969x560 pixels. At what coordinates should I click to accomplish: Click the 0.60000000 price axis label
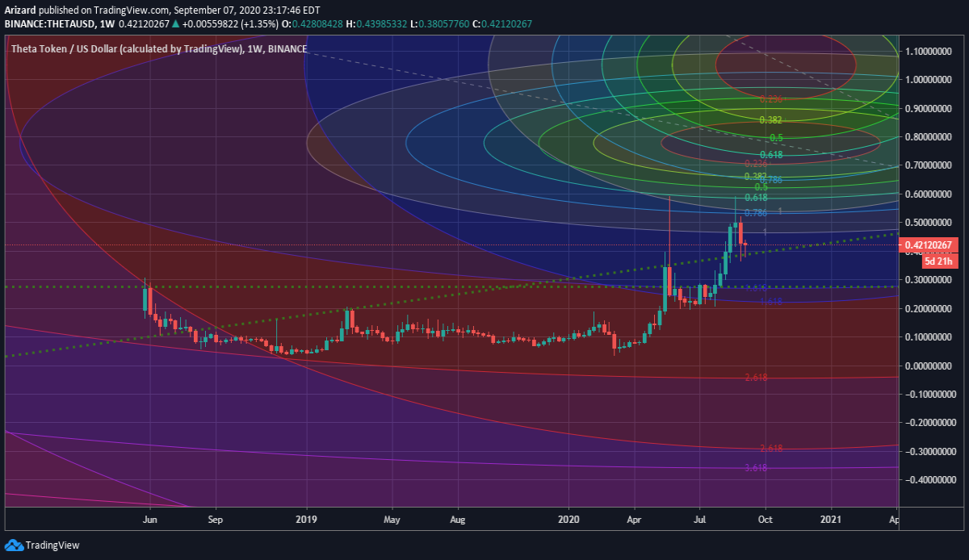click(x=930, y=194)
